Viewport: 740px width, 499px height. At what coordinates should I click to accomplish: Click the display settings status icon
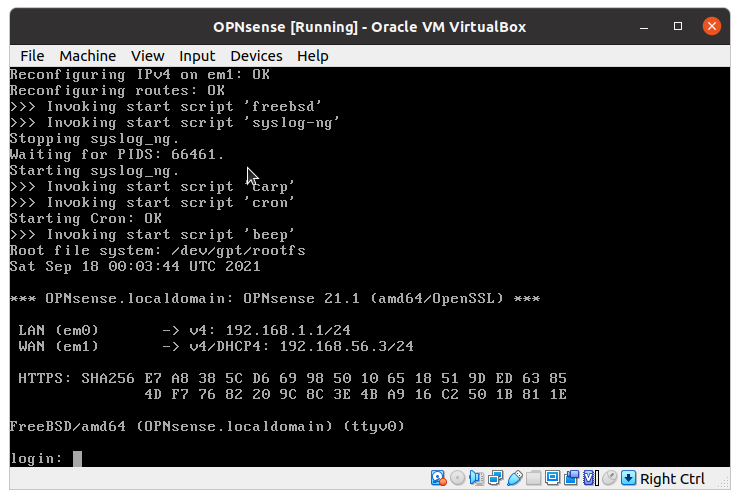pyautogui.click(x=552, y=478)
